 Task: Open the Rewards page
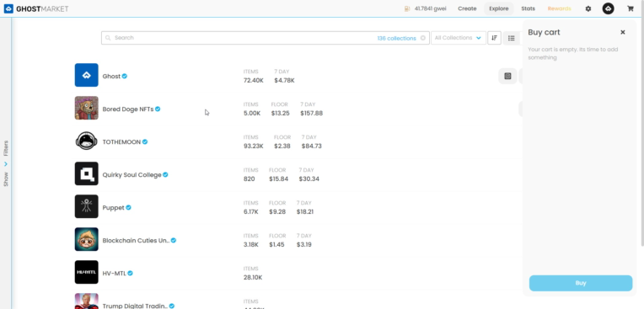[x=559, y=8]
